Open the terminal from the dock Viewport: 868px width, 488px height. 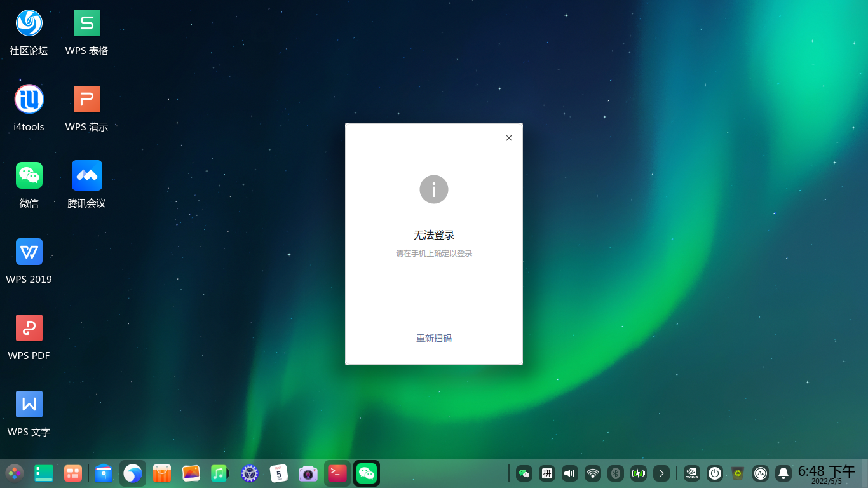tap(337, 473)
